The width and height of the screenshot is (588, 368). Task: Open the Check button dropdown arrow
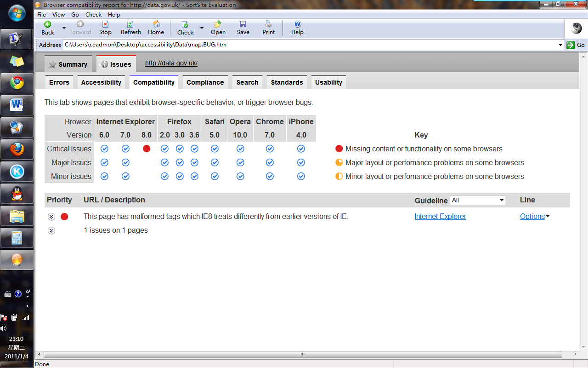coord(202,28)
